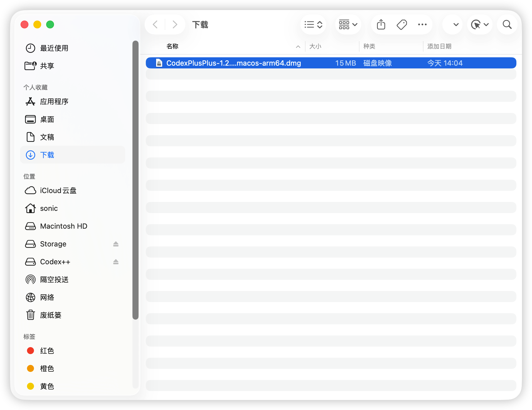The width and height of the screenshot is (532, 410).
Task: Click the AirDrop radar icon
Action: [30, 280]
